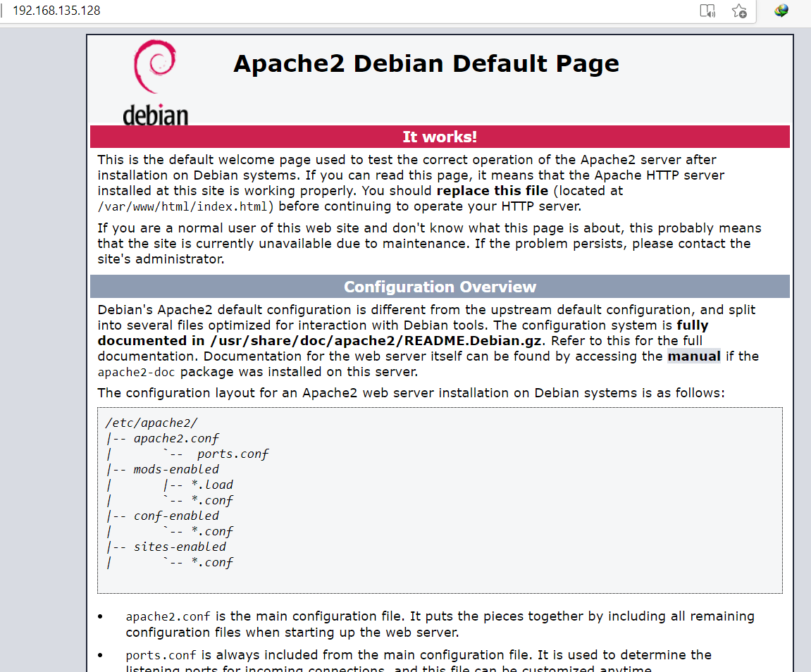Viewport: 811px width, 672px height.
Task: Click the "Configuration Overview" section heading
Action: click(x=440, y=287)
